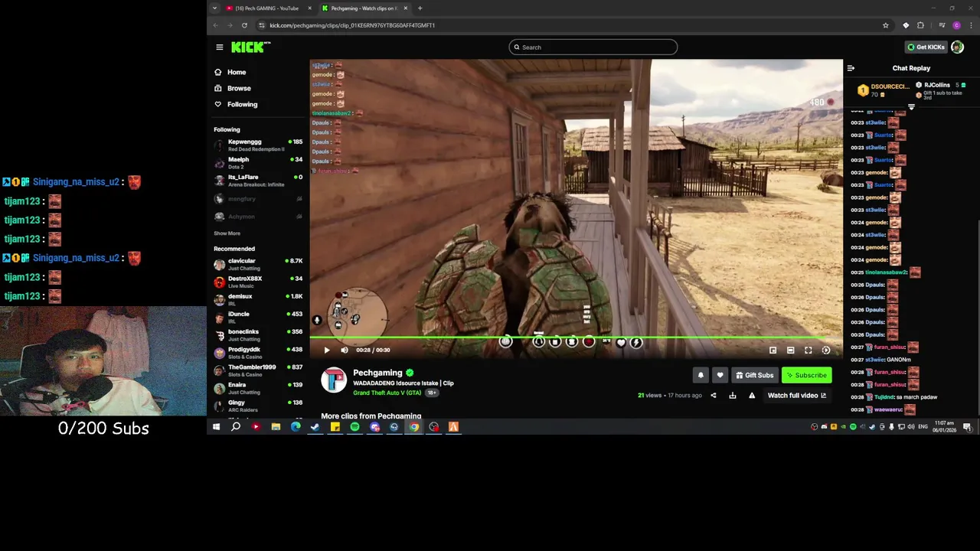The image size is (980, 551).
Task: Open the tab search dropdown arrow
Action: pos(214,8)
